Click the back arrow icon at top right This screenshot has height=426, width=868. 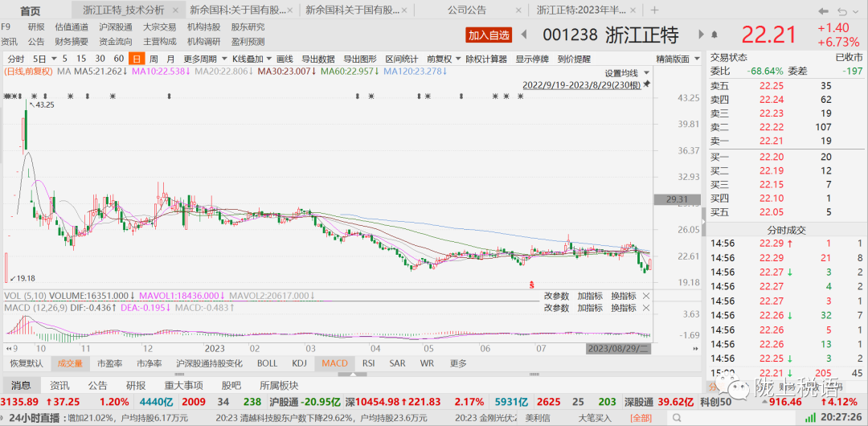(x=823, y=10)
